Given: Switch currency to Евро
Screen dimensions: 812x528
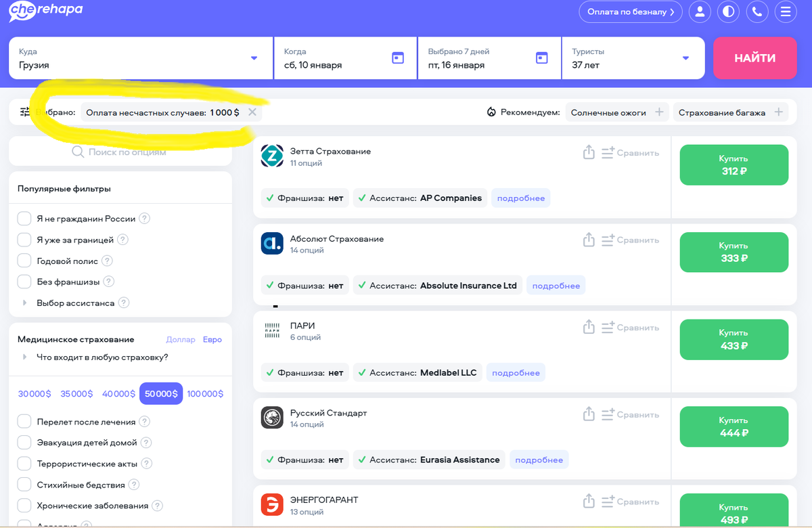Looking at the screenshot, I should click(212, 339).
